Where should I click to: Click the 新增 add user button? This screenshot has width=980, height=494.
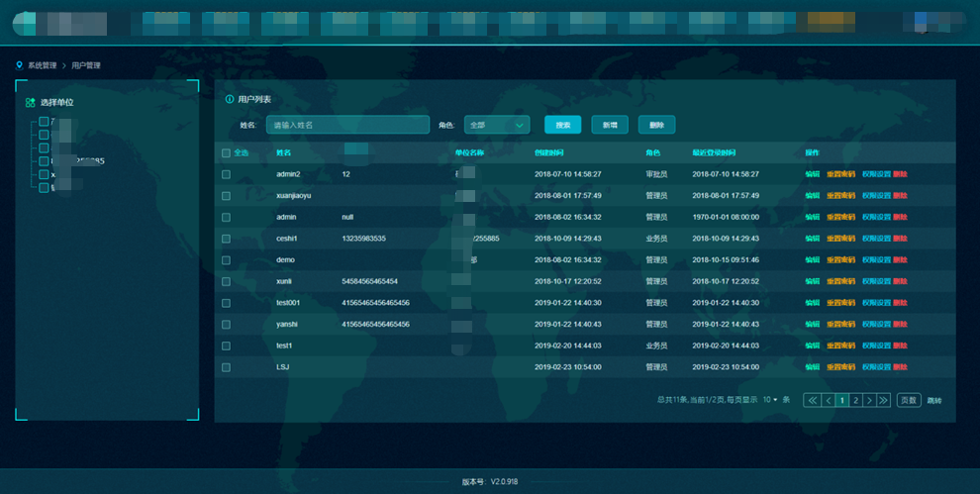tap(611, 125)
